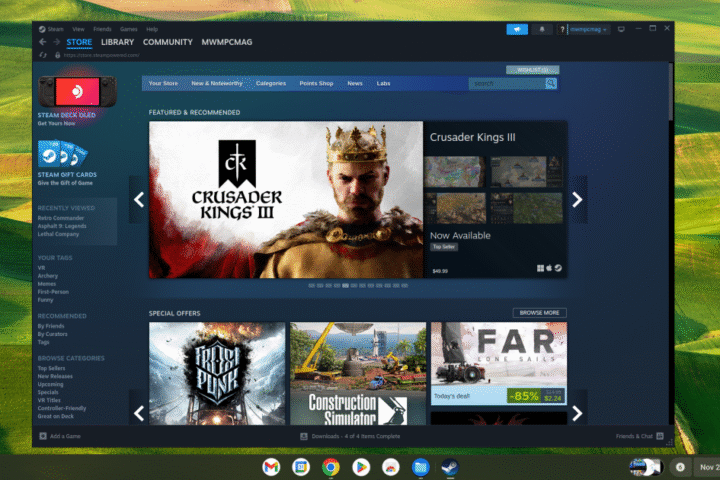The height and width of the screenshot is (480, 720).
Task: Open the Help menu
Action: (152, 29)
